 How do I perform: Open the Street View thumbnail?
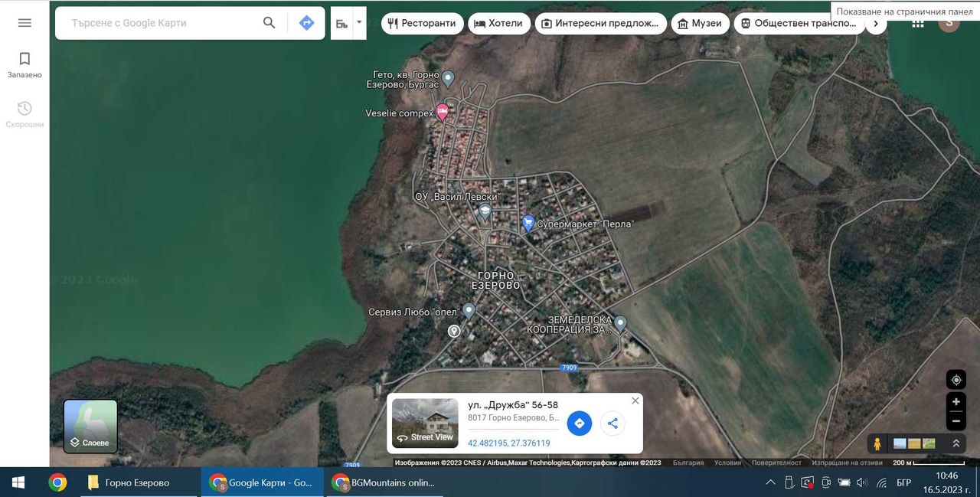425,423
